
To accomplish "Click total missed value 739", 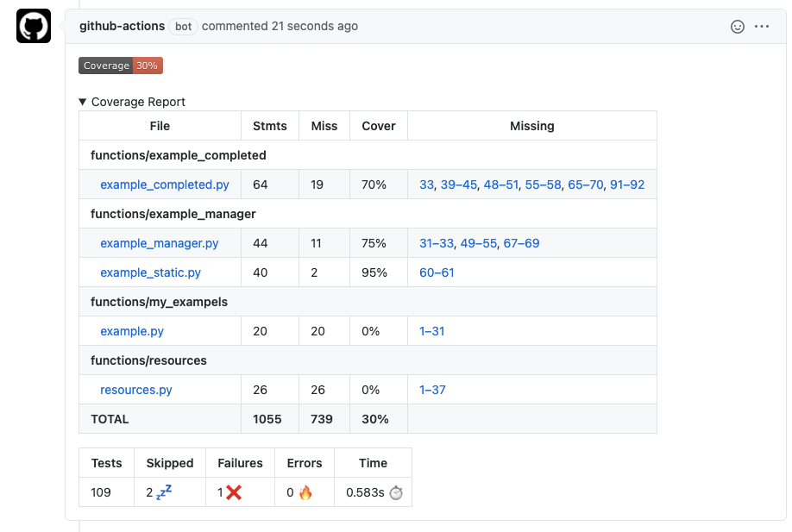I will [322, 419].
